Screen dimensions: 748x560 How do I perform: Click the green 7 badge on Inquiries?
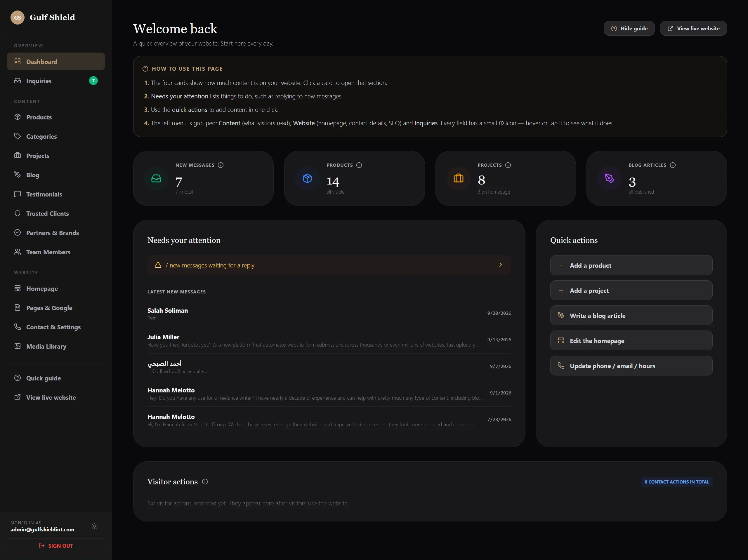[x=93, y=81]
